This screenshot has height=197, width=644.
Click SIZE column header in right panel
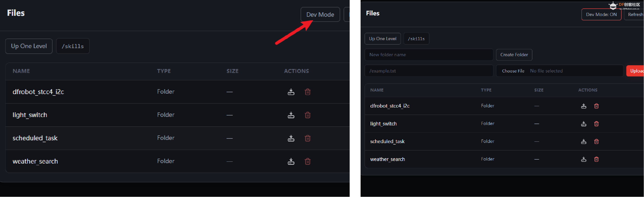[539, 90]
